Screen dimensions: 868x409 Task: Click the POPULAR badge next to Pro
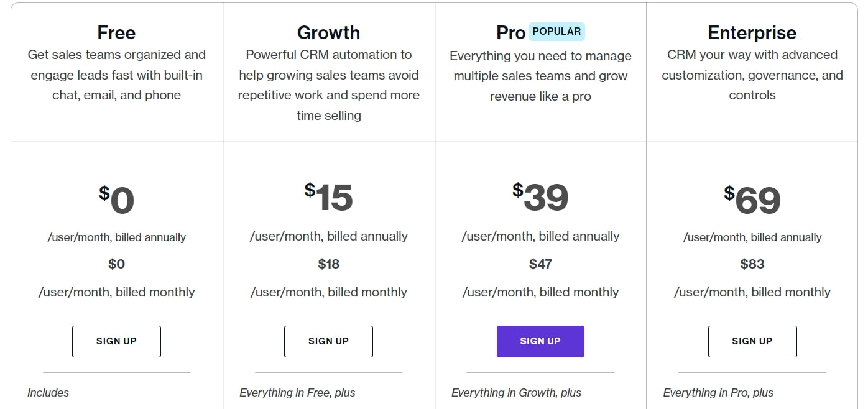[x=556, y=31]
